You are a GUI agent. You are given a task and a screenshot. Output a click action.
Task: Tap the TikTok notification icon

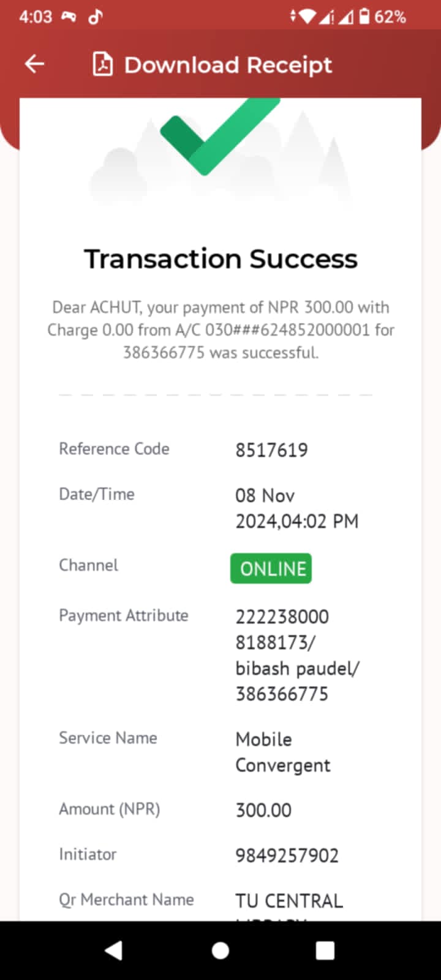pyautogui.click(x=96, y=17)
